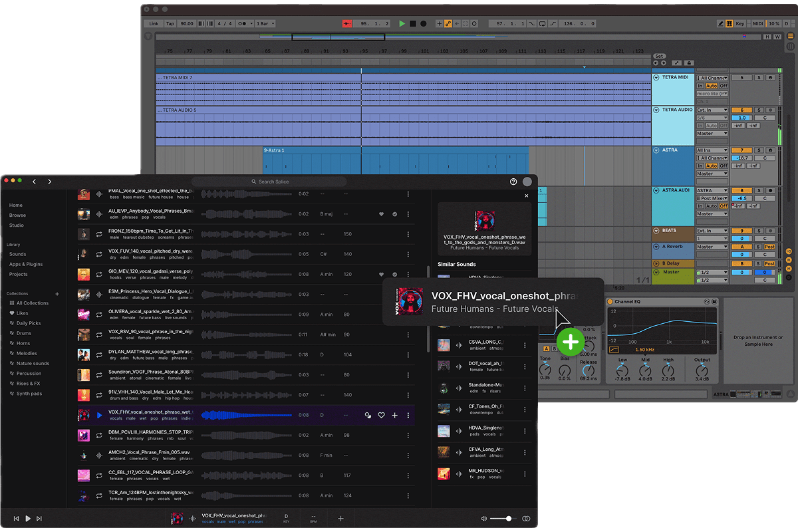This screenshot has height=532, width=798.
Task: Open the Synth pads collection
Action: [25, 394]
